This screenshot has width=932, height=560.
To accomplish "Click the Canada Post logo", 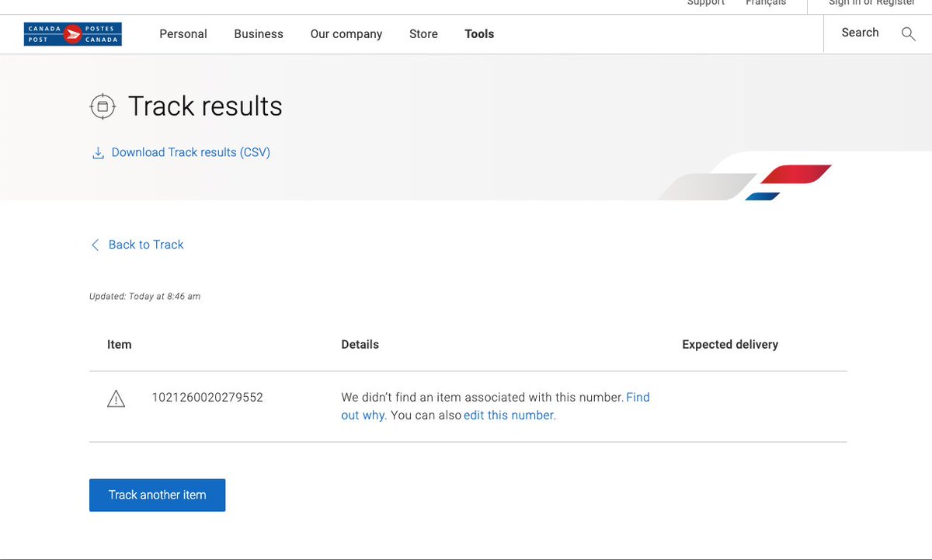I will click(x=72, y=34).
